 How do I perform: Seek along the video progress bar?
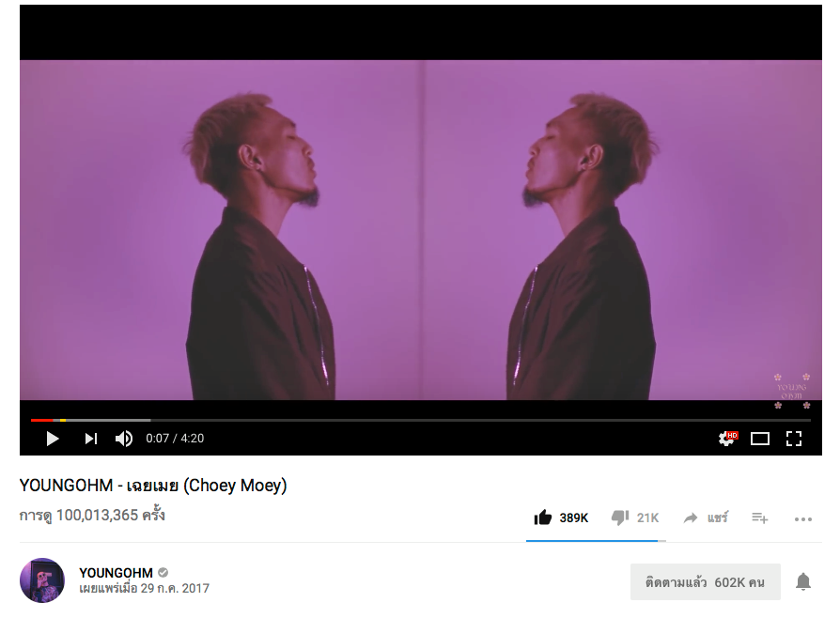(x=421, y=420)
